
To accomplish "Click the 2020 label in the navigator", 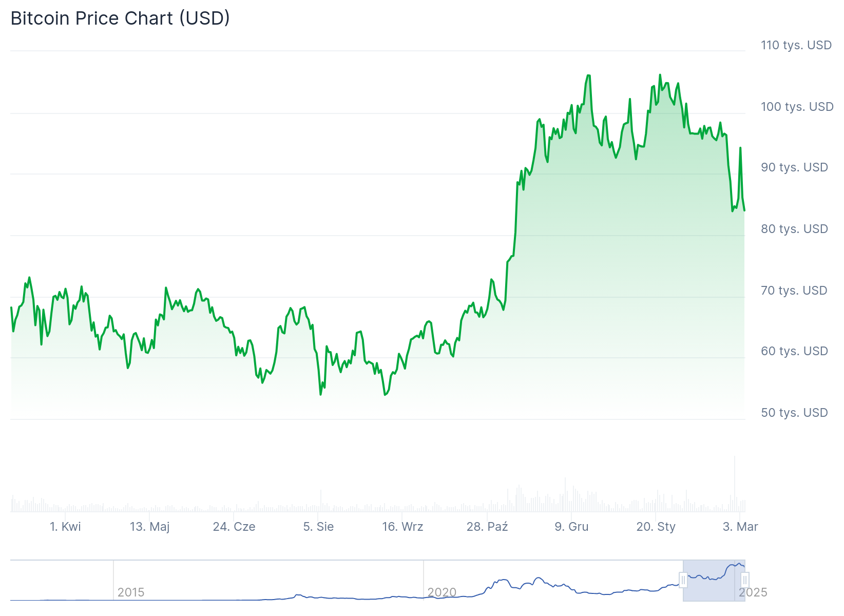I will (x=443, y=592).
